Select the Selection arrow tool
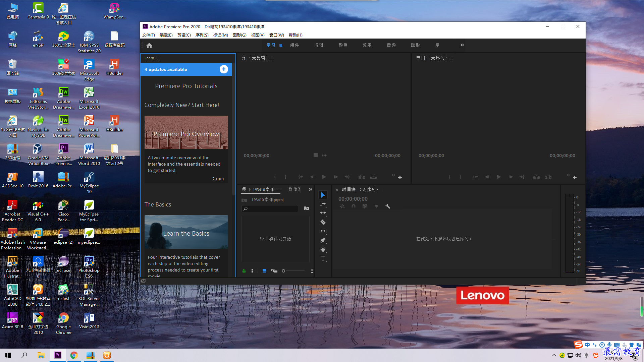644x362 pixels. pyautogui.click(x=323, y=195)
